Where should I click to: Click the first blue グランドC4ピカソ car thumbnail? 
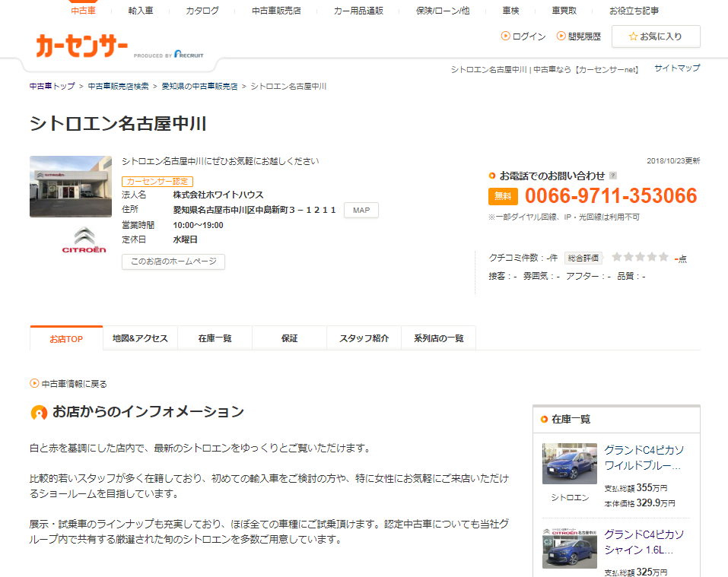click(570, 464)
